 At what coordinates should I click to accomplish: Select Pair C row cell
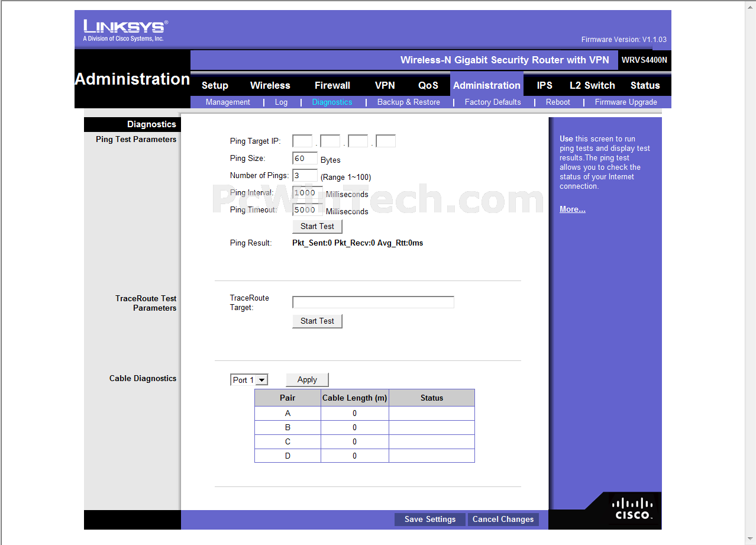[x=287, y=441]
